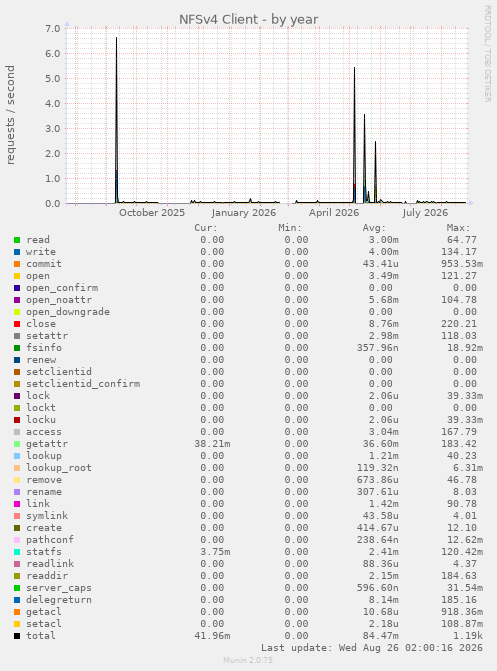This screenshot has height=671, width=497.
Task: Click the red close legend swatch
Action: click(17, 324)
